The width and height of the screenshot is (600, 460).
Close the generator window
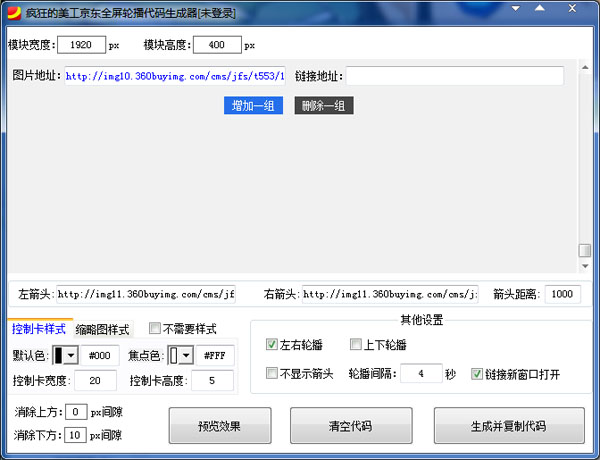pyautogui.click(x=572, y=8)
